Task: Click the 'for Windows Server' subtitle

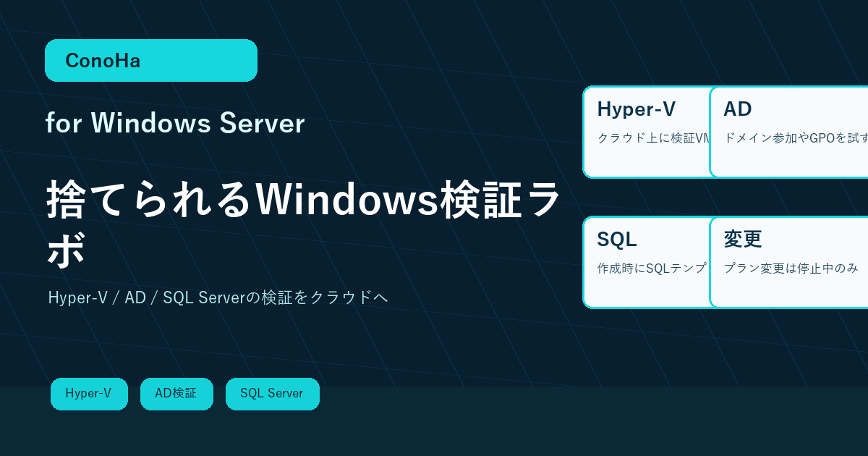Action: click(175, 123)
